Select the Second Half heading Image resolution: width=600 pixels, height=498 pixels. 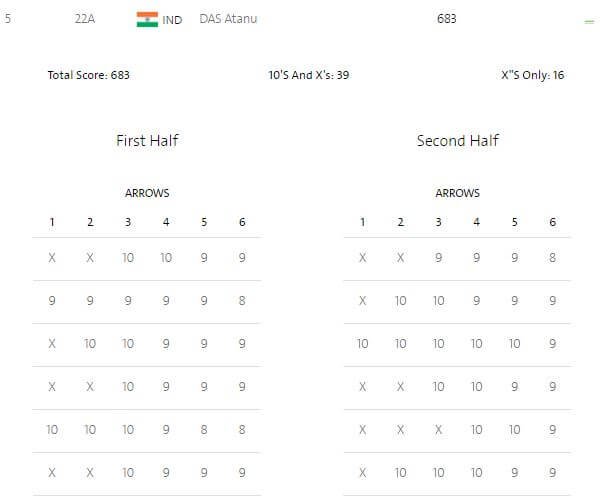458,140
